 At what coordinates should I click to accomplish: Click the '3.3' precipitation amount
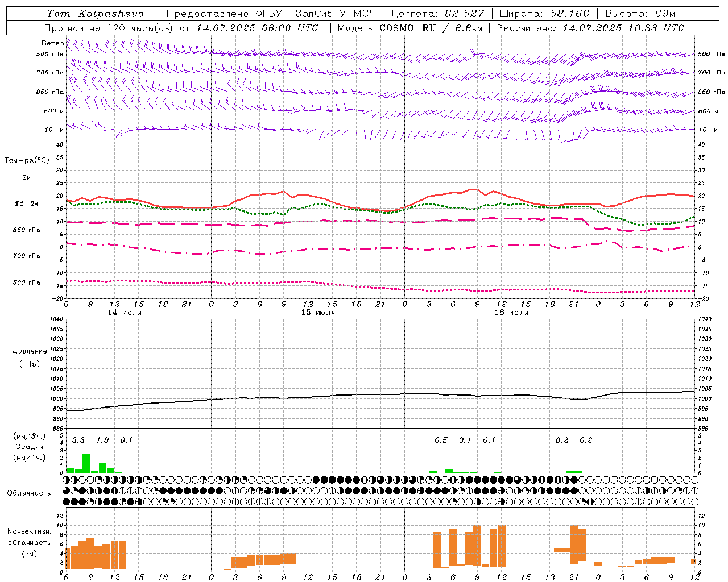[x=78, y=440]
